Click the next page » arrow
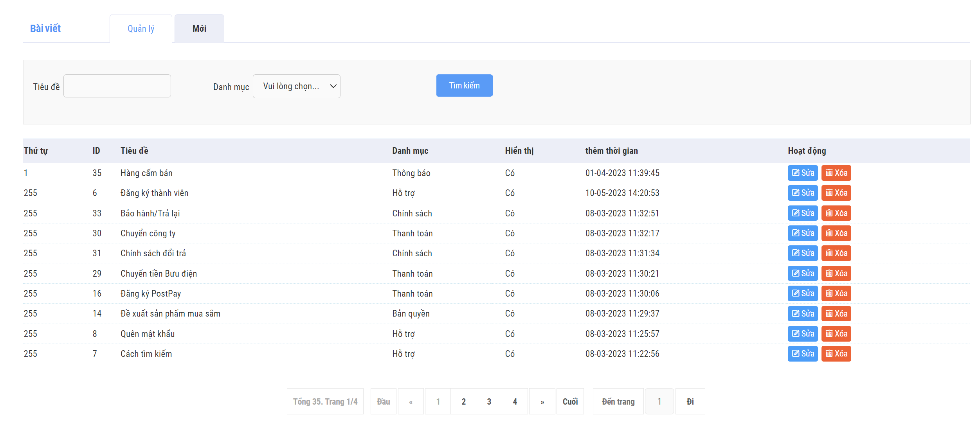980x432 pixels. point(542,401)
